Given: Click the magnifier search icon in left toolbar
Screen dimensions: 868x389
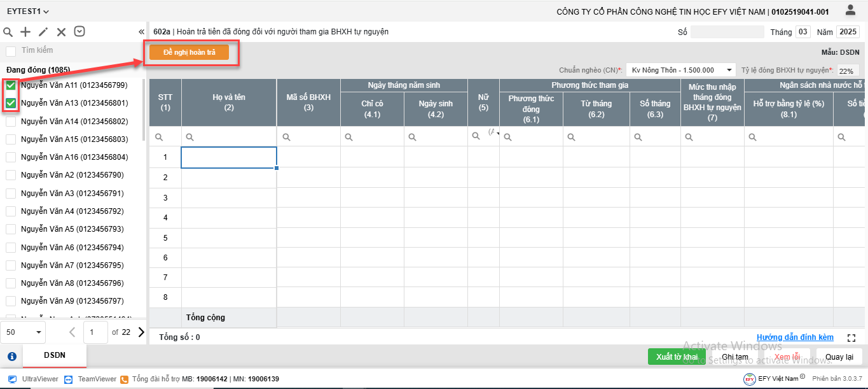Looking at the screenshot, I should click(x=8, y=32).
